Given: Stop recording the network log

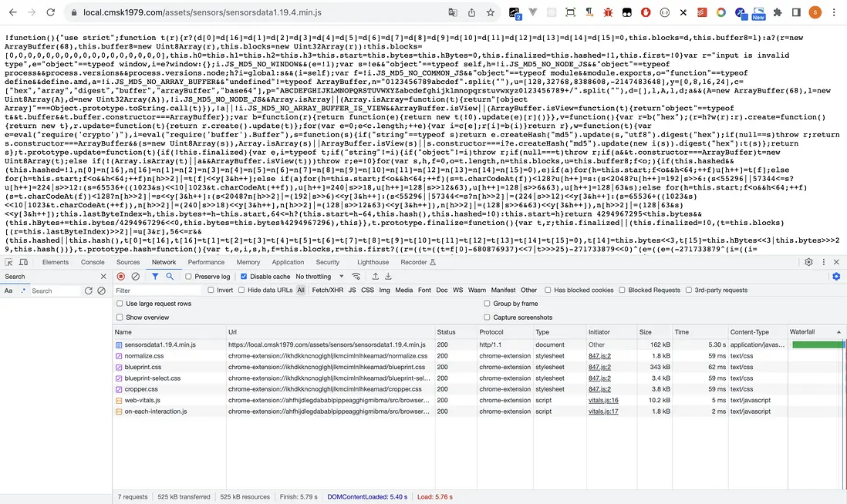Looking at the screenshot, I should (x=120, y=277).
